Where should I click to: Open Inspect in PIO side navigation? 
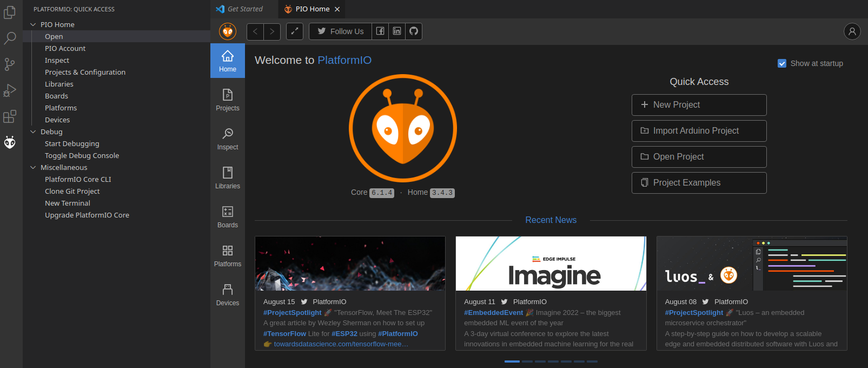228,140
